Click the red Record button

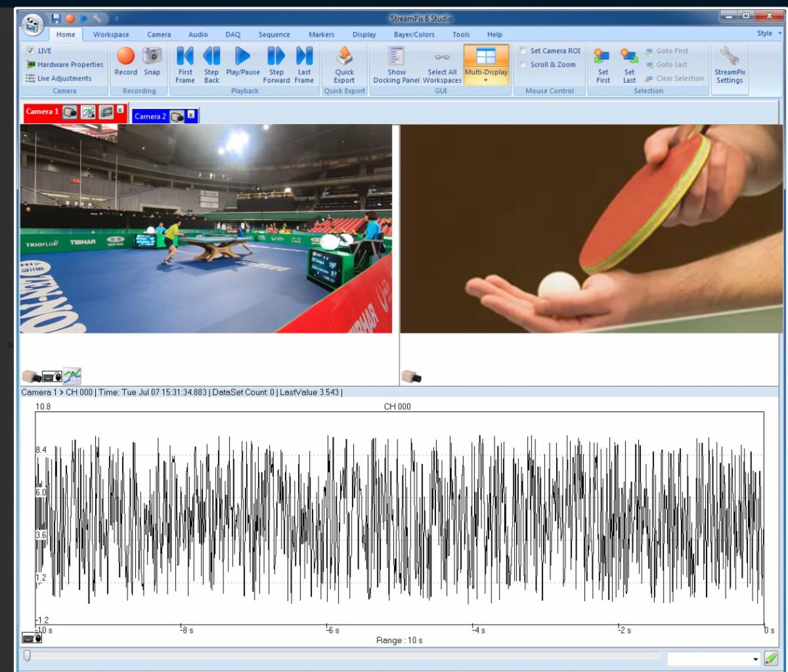click(125, 57)
